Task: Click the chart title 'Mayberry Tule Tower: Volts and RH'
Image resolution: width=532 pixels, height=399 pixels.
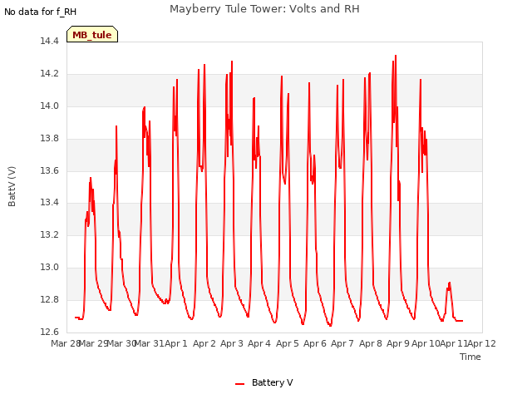Action: (264, 9)
